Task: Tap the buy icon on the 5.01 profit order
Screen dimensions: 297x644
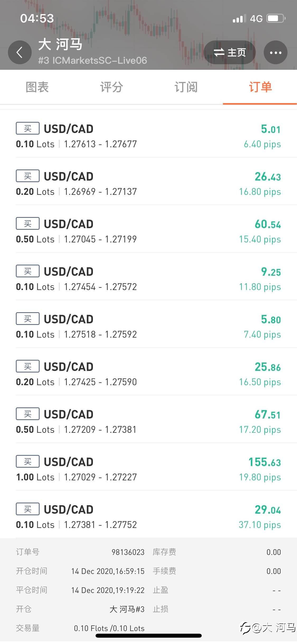Action: (28, 128)
